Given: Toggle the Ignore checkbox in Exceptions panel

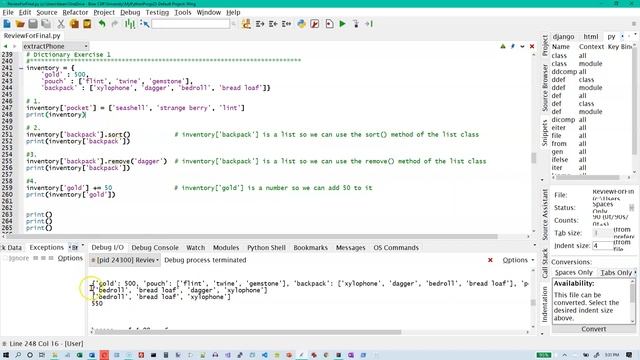Looking at the screenshot, I should click(x=5, y=258).
